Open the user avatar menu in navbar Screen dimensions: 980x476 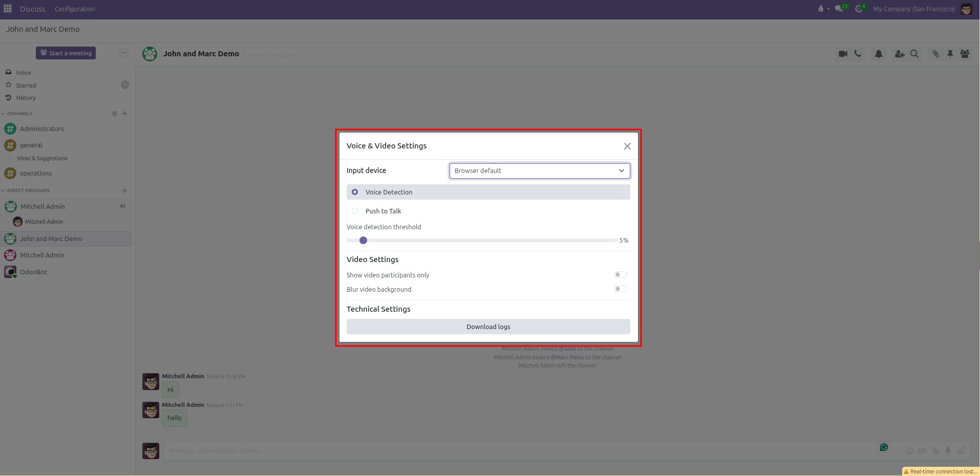tap(966, 9)
